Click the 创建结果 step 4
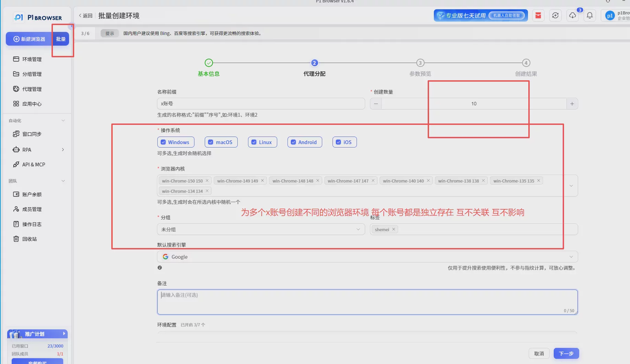Screen dimensions: 630x364 (526, 68)
